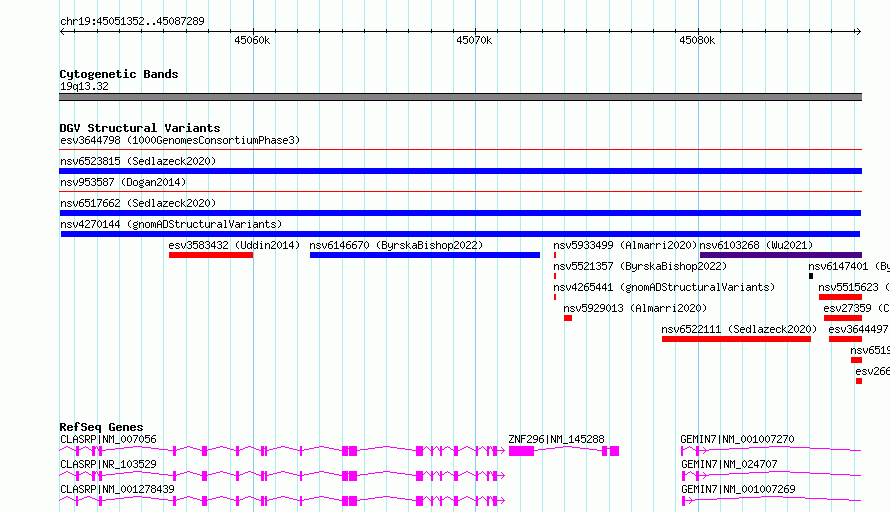890x512 pixels.
Task: Open GEMIN7|NM_001007269 gene label
Action: [x=738, y=489]
